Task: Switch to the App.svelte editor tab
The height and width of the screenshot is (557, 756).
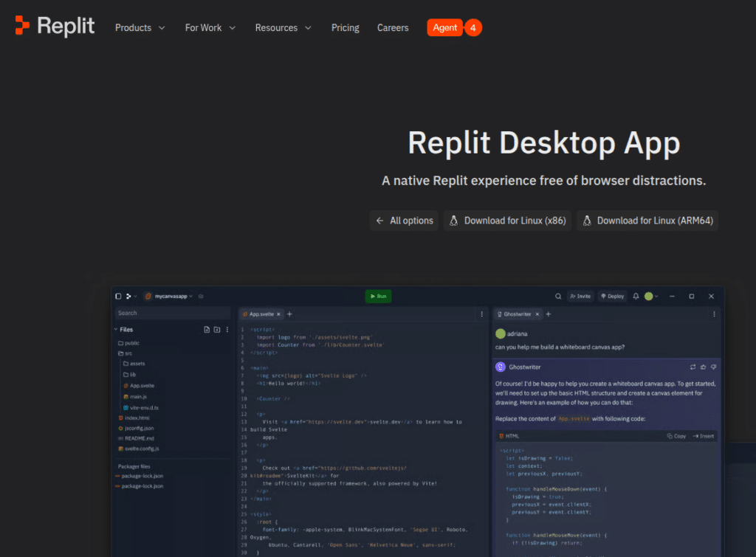Action: [x=260, y=314]
